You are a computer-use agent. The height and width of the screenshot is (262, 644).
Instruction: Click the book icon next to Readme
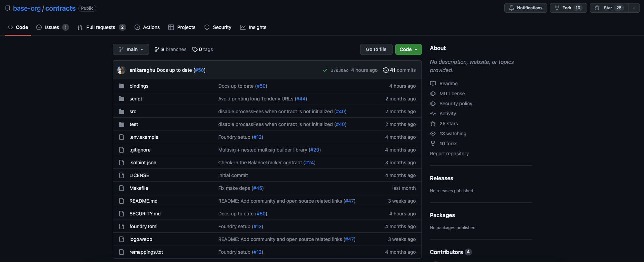click(433, 84)
